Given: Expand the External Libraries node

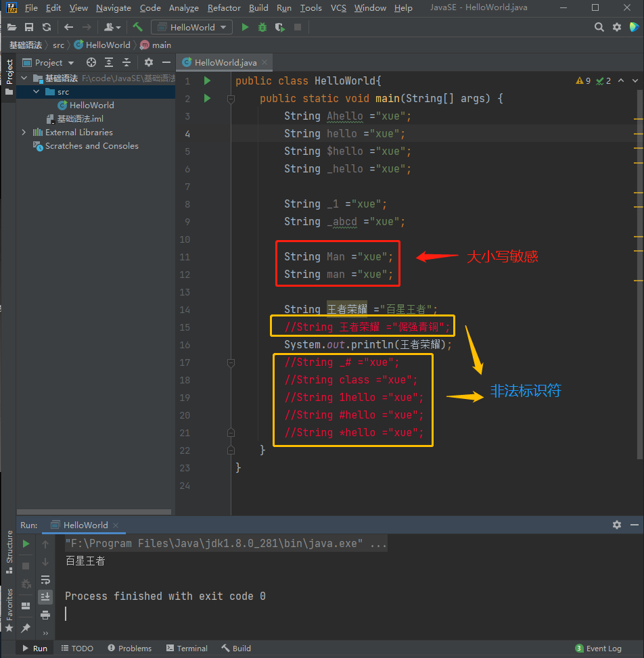Looking at the screenshot, I should point(24,132).
